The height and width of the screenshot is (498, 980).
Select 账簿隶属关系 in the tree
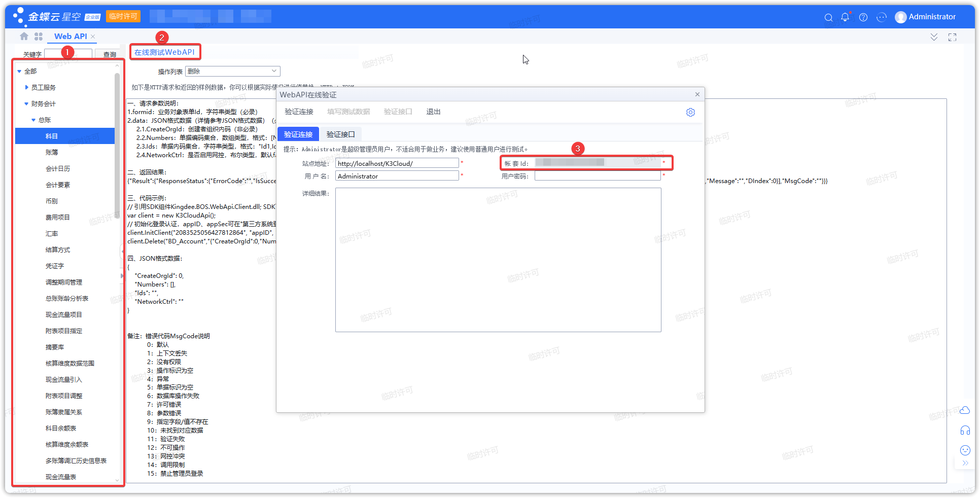coord(64,412)
